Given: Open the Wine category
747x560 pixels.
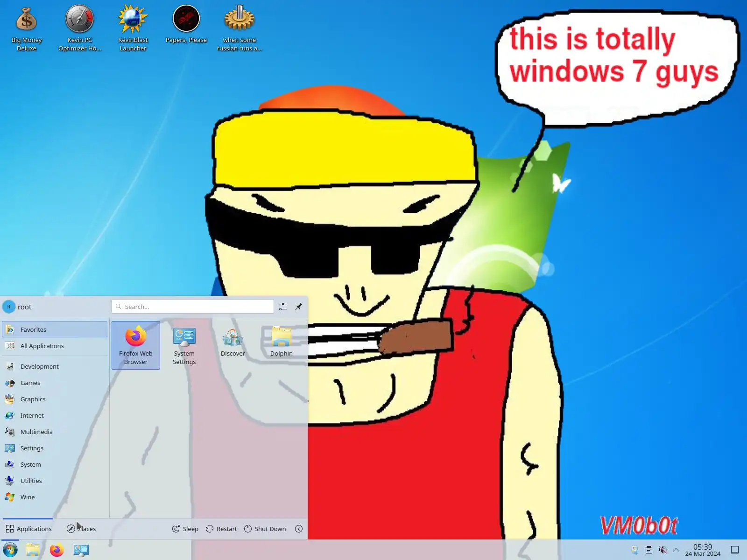Looking at the screenshot, I should point(55,497).
